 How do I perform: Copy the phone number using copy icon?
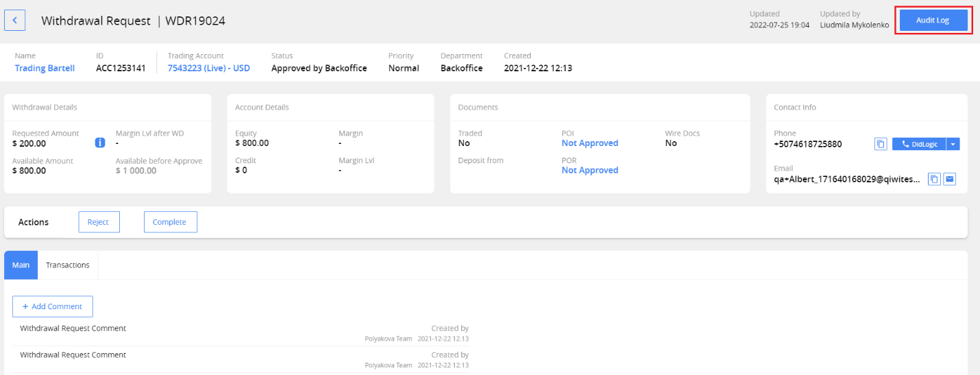(881, 144)
